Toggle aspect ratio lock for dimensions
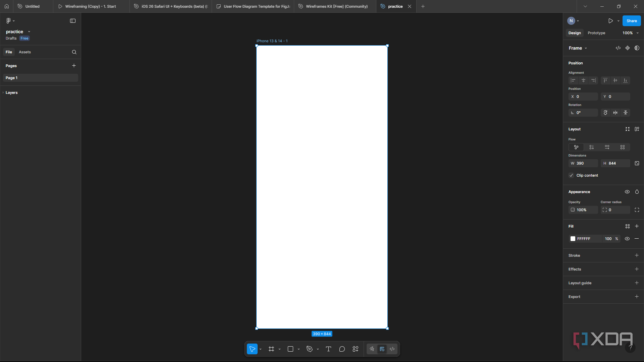The image size is (644, 362). [637, 163]
